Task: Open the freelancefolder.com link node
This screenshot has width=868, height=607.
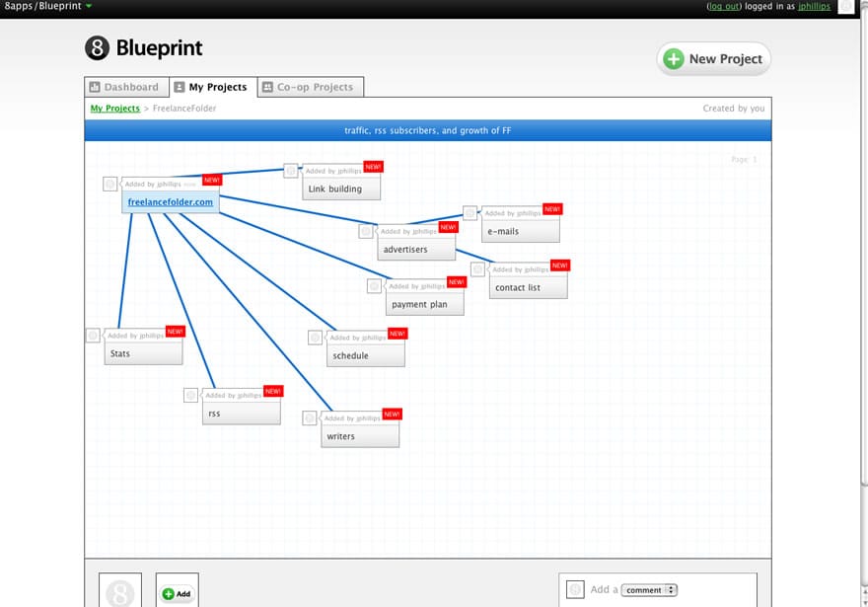Action: [x=170, y=202]
